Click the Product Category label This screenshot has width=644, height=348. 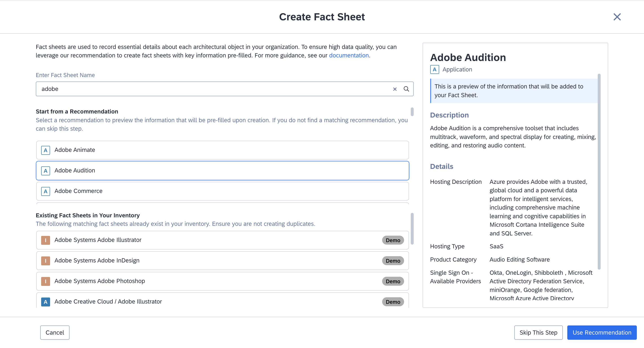[x=453, y=260]
